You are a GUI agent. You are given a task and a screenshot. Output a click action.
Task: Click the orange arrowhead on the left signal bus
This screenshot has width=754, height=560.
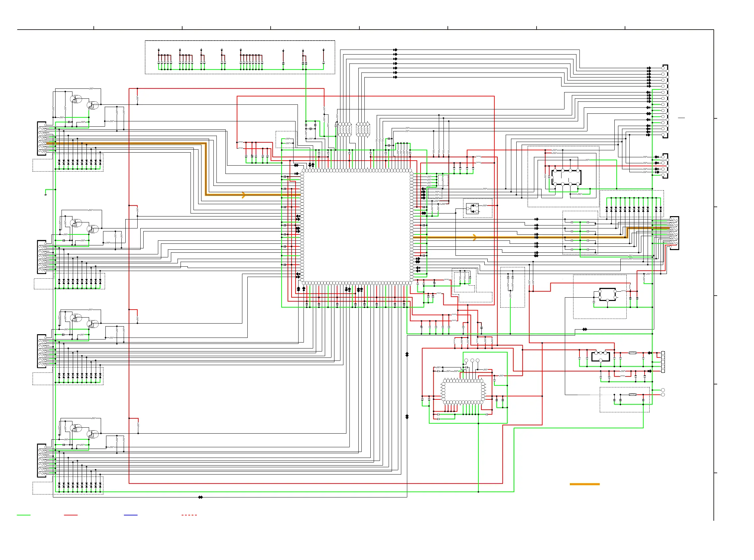click(243, 195)
